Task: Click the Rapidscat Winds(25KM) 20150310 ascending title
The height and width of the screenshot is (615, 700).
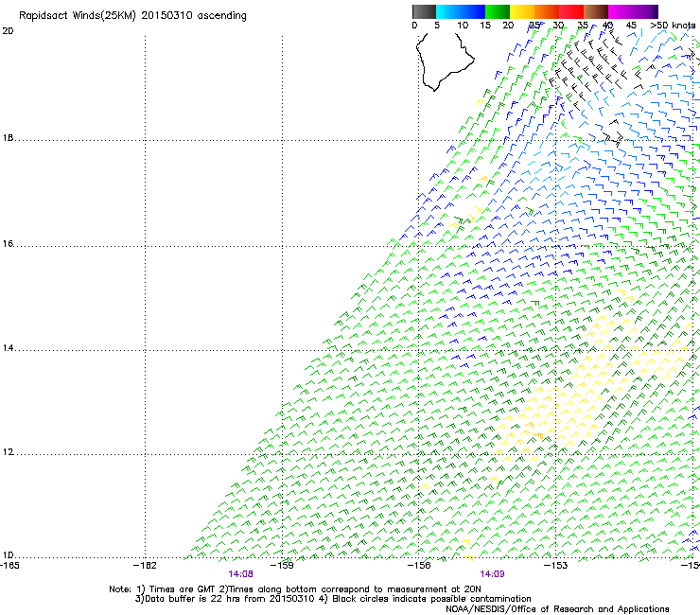Action: 132,16
